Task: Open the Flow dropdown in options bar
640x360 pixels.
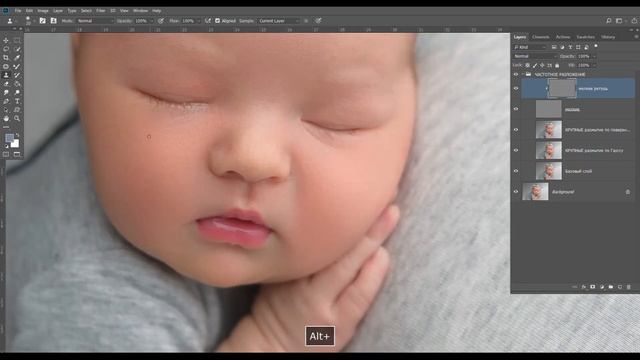Action: pyautogui.click(x=198, y=20)
